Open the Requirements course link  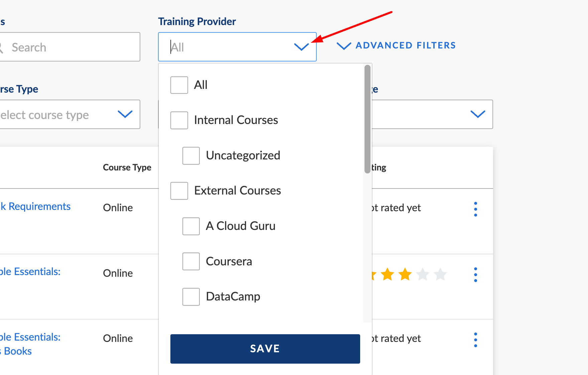coord(35,207)
